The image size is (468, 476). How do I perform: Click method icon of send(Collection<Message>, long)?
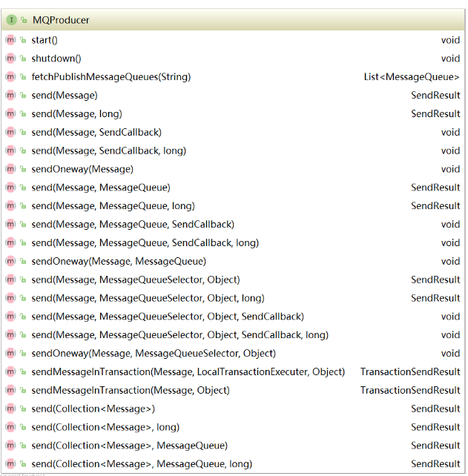[x=10, y=427]
